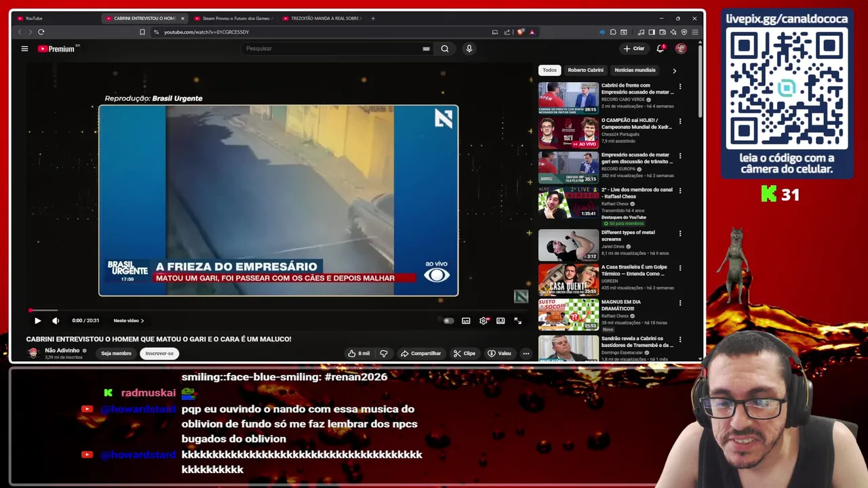Click the Clipe button
Viewport: 868px width, 488px height.
pyautogui.click(x=465, y=353)
